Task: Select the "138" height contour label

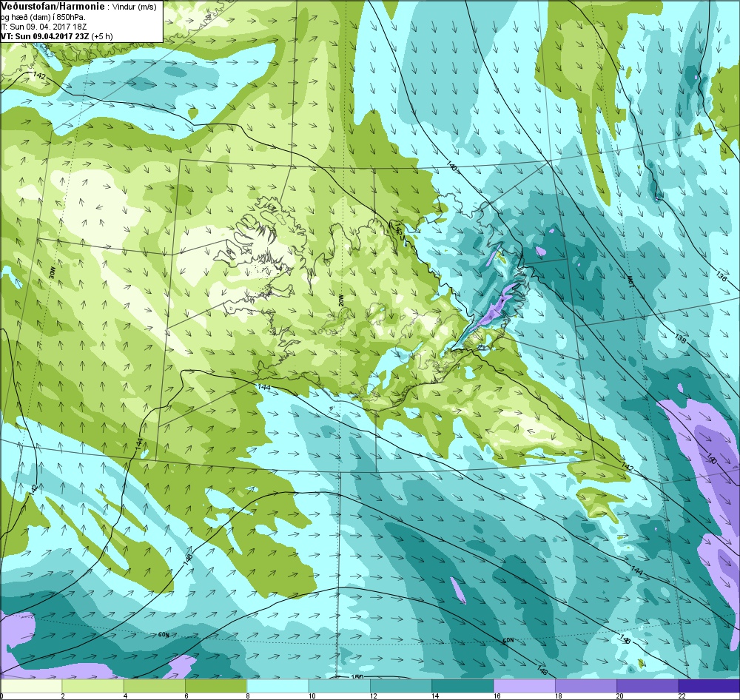Action: (681, 338)
